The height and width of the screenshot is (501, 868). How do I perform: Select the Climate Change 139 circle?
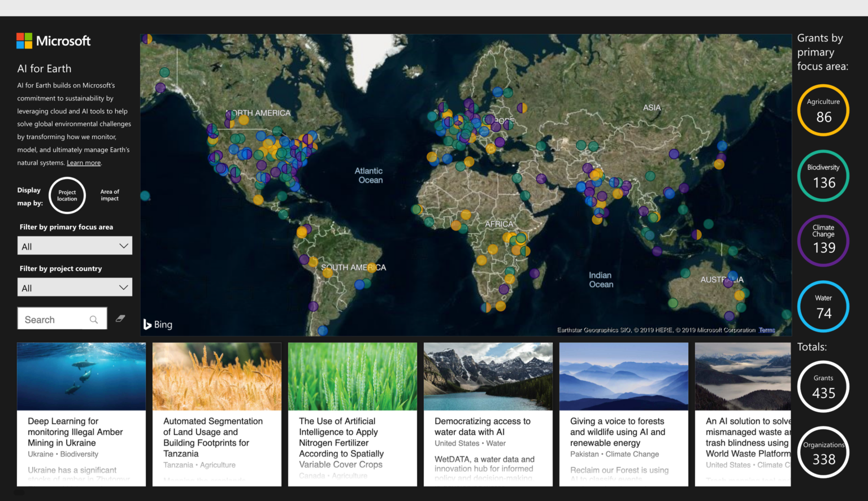pos(823,241)
